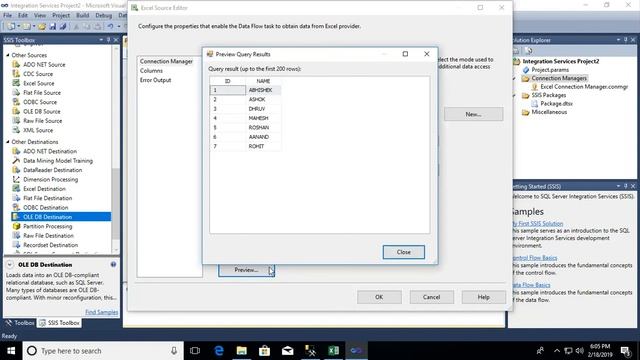Viewport: 640px width, 360px height.
Task: Select Data Mining Model Training icon
Action: [16, 160]
